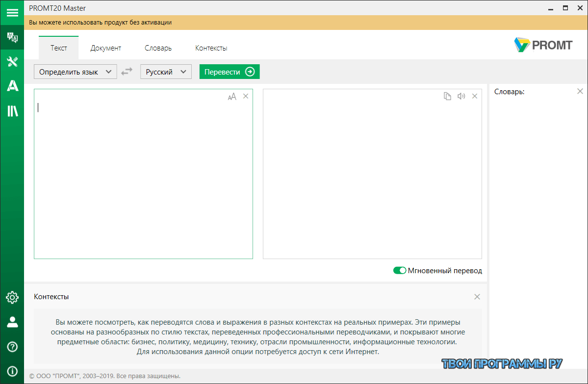This screenshot has width=588, height=384.
Task: Open the help question mark icon
Action: (12, 347)
